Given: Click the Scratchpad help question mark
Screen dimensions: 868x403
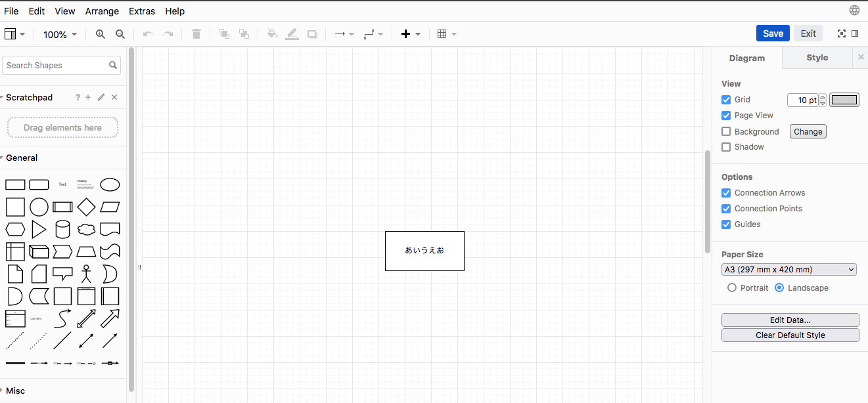Looking at the screenshot, I should point(78,97).
